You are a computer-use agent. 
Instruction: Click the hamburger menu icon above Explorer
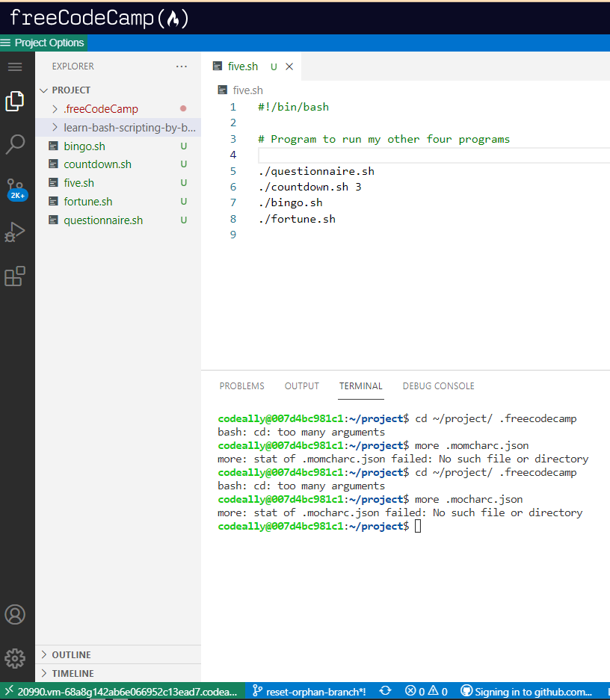(x=15, y=67)
